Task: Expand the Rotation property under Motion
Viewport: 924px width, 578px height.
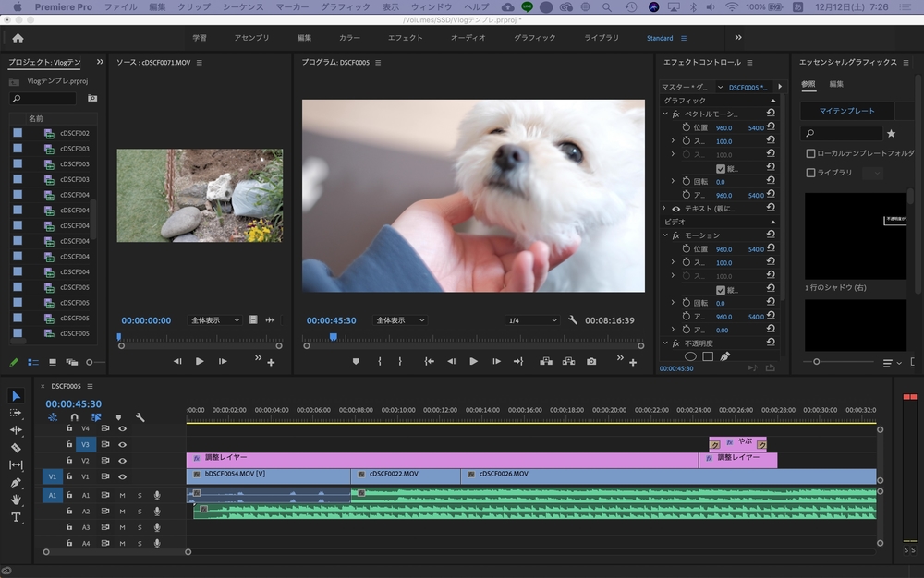Action: [673, 303]
